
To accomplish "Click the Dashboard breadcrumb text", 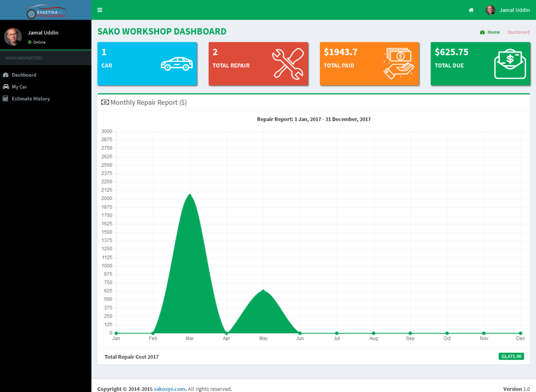I will (519, 32).
